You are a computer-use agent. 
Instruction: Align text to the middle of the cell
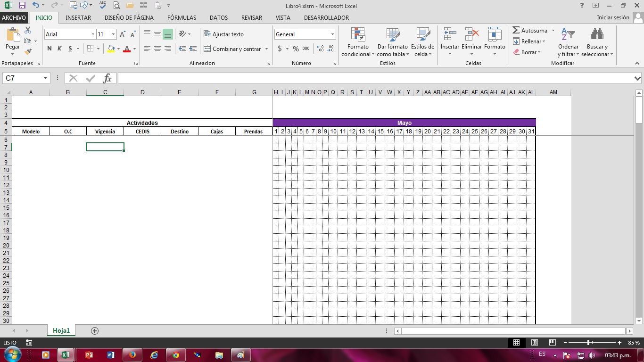157,34
